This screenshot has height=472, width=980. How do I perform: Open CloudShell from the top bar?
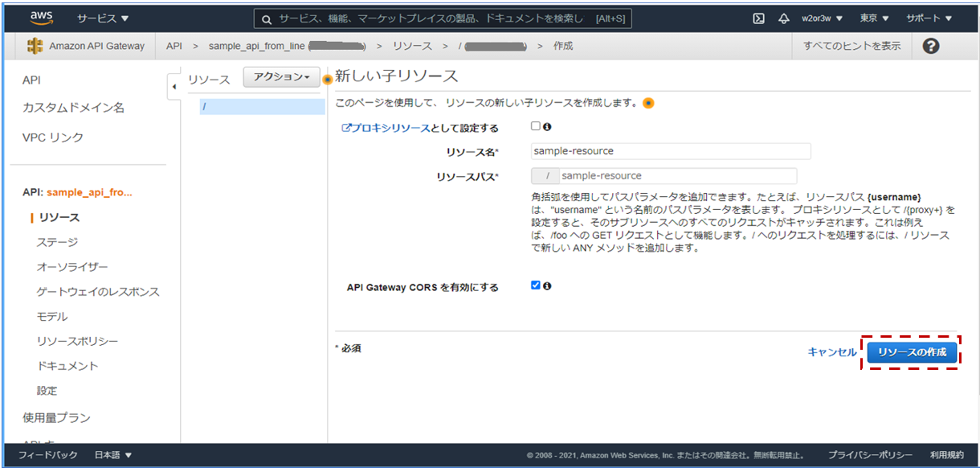pyautogui.click(x=757, y=18)
